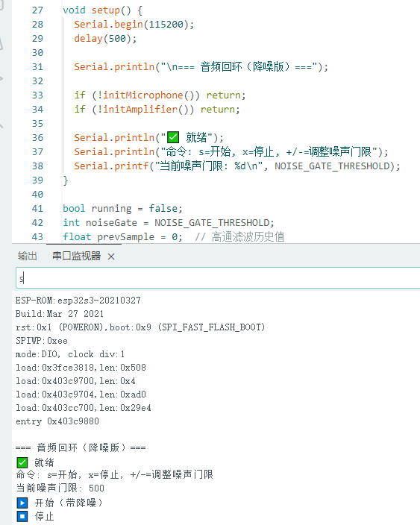Click the Serial.printf 当前噪声门限 code line
The width and height of the screenshot is (420, 525).
(237, 166)
